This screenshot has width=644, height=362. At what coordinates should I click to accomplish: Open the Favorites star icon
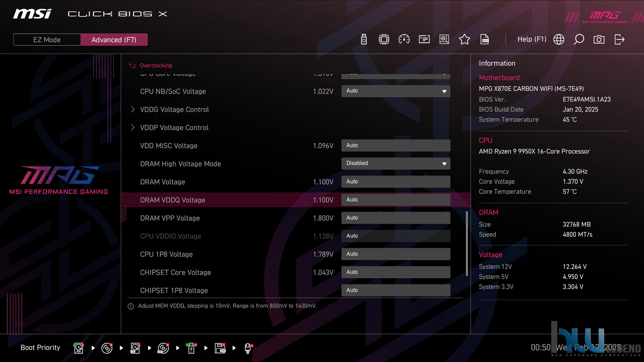464,39
